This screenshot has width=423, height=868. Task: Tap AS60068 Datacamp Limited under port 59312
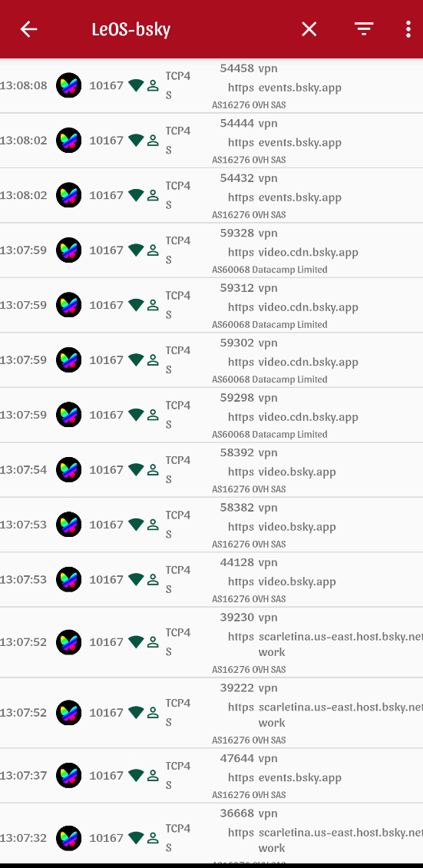pyautogui.click(x=269, y=324)
